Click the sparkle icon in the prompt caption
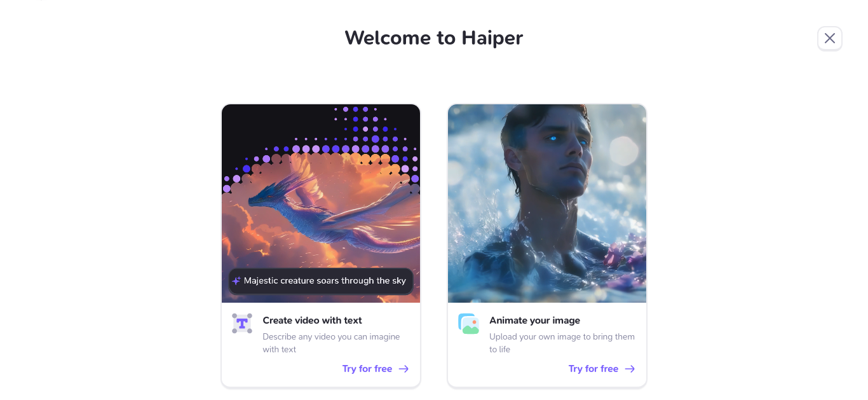Screen dimensions: 868x400 pyautogui.click(x=236, y=280)
